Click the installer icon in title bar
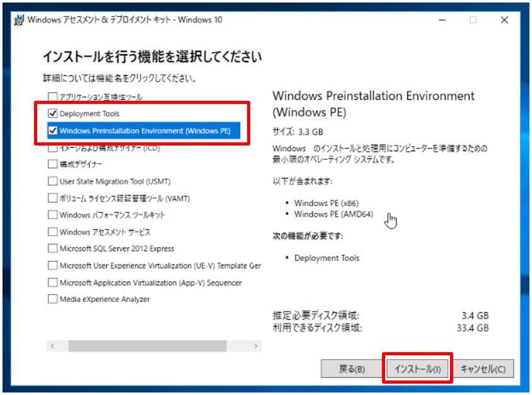 coord(19,20)
